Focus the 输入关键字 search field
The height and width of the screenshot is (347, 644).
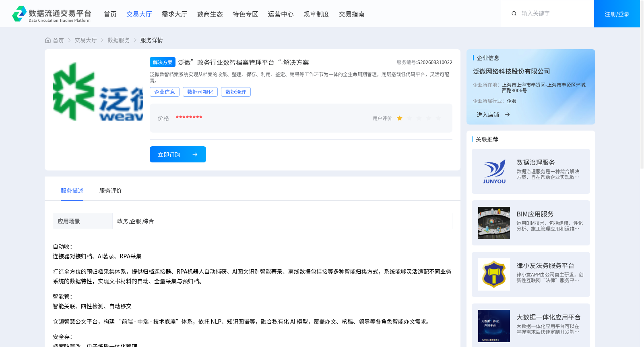(x=553, y=14)
